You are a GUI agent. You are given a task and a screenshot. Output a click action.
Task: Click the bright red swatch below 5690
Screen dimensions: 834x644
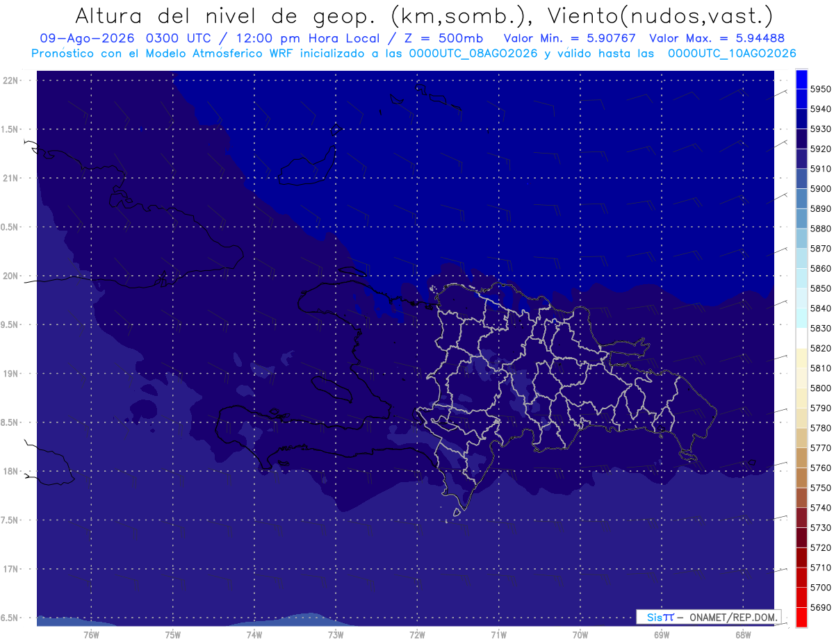[801, 618]
